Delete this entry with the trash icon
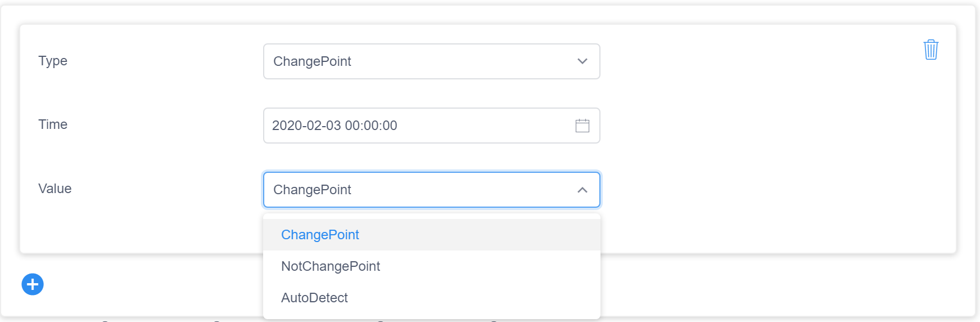Screen dimensions: 980x322 coord(931,50)
